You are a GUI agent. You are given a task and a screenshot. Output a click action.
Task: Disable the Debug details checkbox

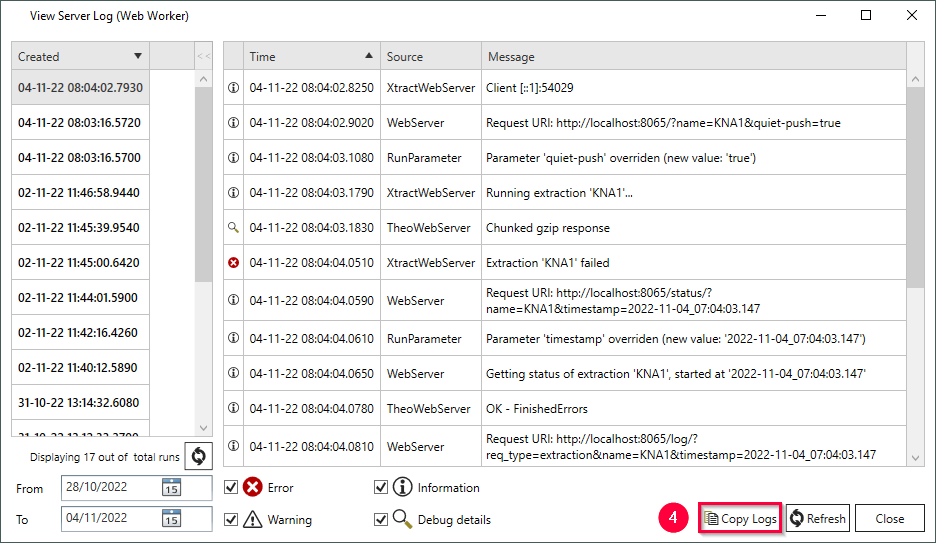(380, 519)
